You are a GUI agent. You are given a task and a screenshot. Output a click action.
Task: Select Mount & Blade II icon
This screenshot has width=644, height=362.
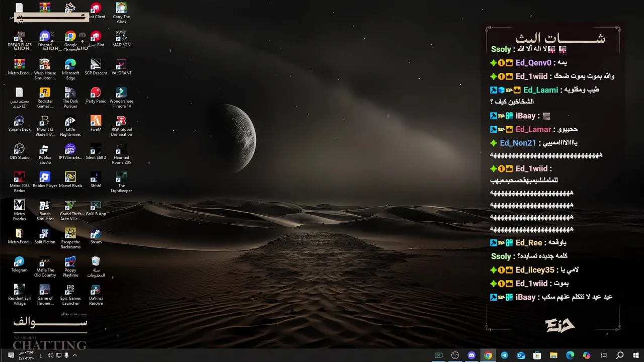(x=45, y=126)
